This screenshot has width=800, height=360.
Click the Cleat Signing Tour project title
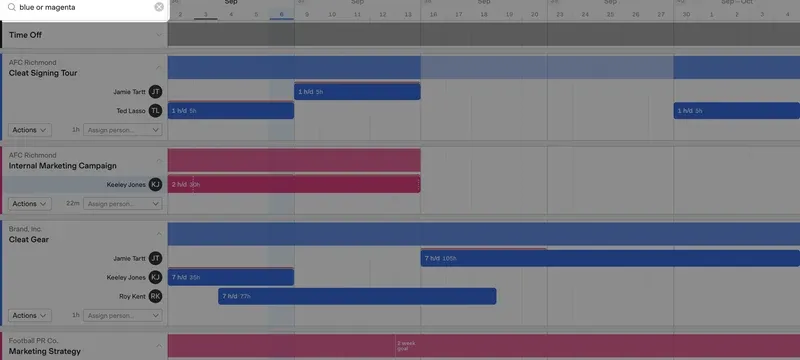point(43,73)
